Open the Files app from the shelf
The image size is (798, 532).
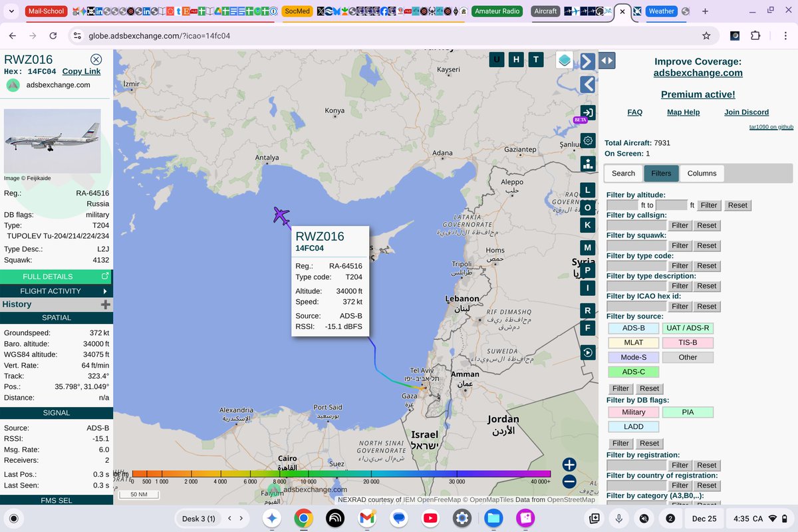click(493, 518)
